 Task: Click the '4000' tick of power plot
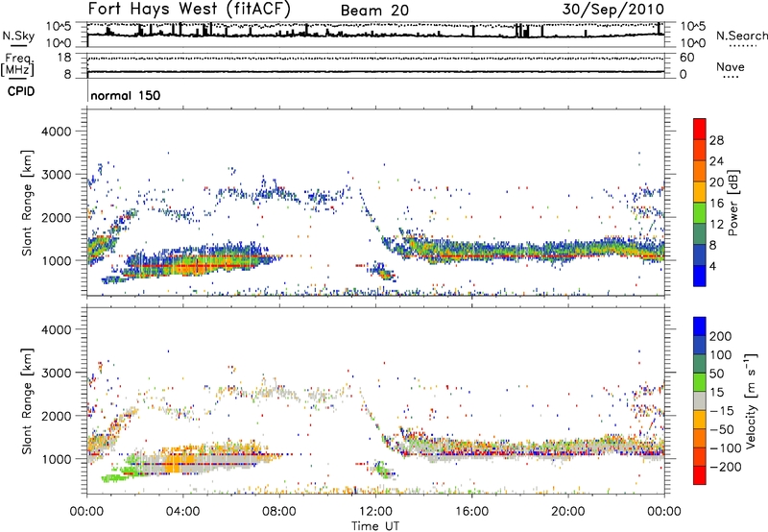click(56, 132)
